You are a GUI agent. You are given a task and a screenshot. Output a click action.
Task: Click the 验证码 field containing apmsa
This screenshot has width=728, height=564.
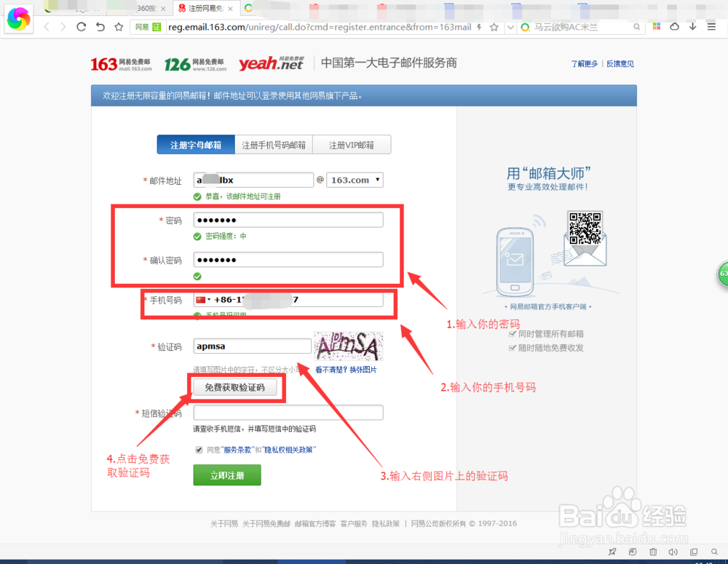tap(252, 346)
